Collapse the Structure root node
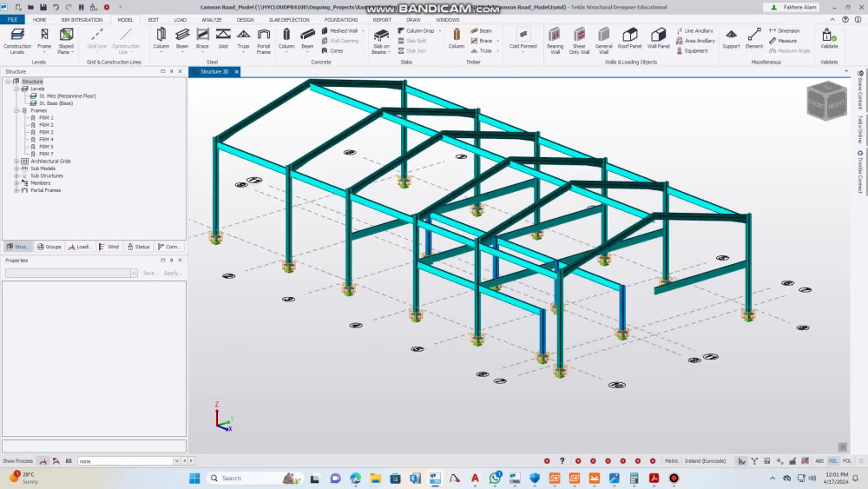This screenshot has height=489, width=868. 9,82
